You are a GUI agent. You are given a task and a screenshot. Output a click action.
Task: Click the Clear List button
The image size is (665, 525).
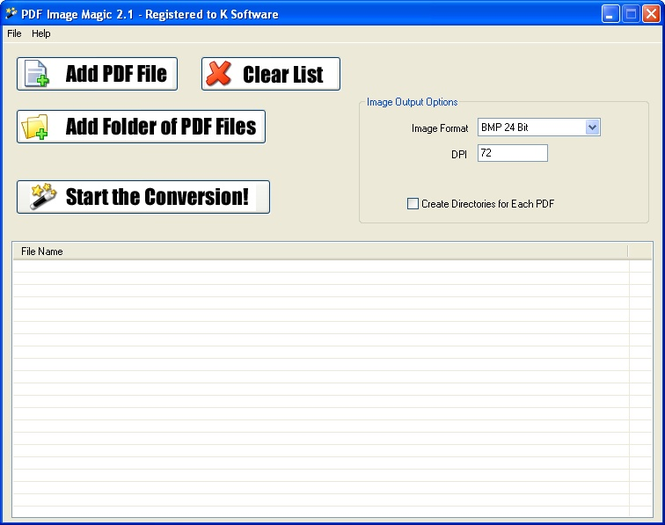click(x=271, y=74)
